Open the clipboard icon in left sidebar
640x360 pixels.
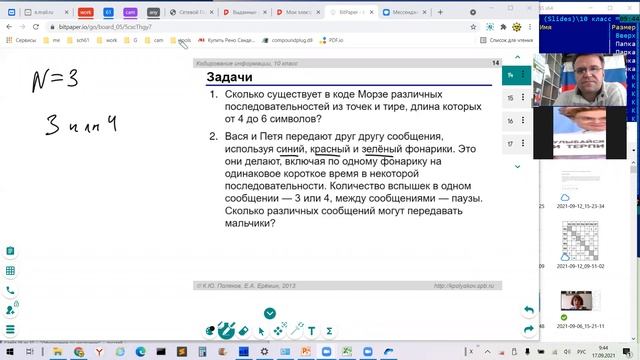(x=10, y=251)
